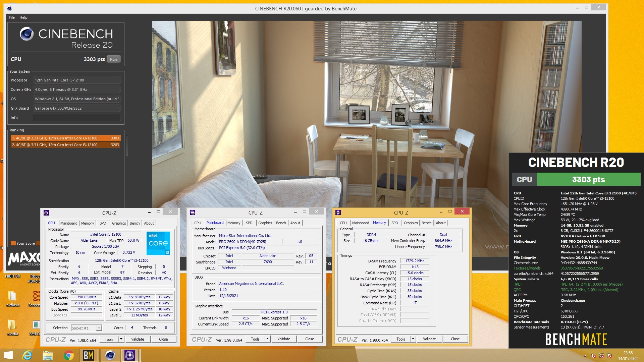The width and height of the screenshot is (644, 362).
Task: Click the Cinebench title bar app icon
Action: click(9, 8)
